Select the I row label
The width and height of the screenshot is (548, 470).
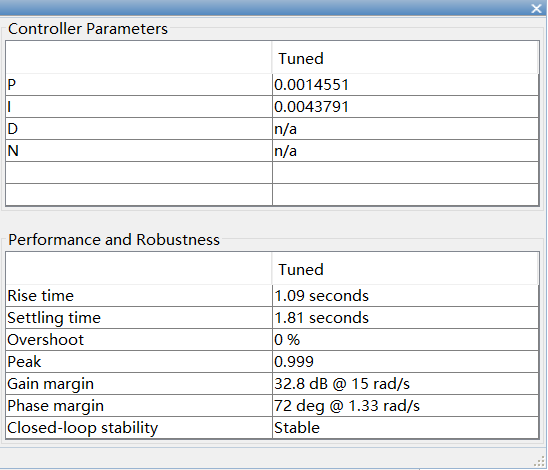[x=139, y=107]
